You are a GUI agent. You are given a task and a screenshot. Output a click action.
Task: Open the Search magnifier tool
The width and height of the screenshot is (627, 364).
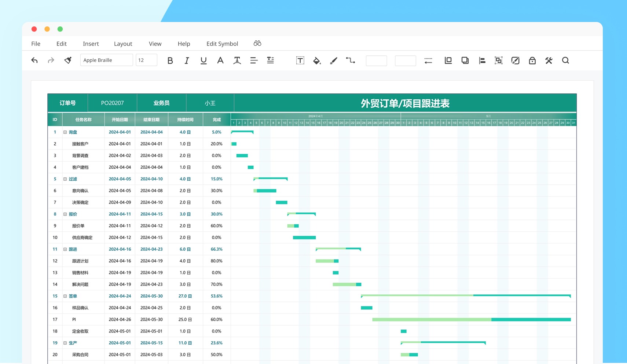[565, 60]
